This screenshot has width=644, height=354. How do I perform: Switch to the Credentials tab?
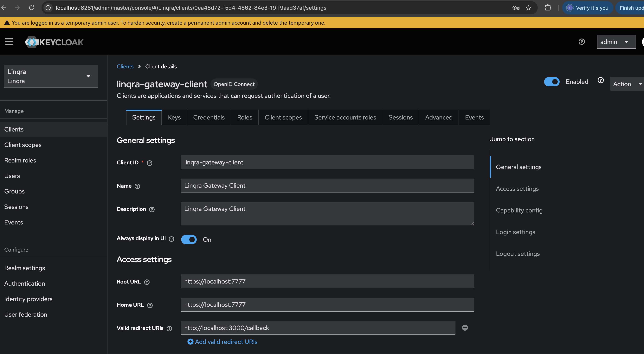click(209, 117)
